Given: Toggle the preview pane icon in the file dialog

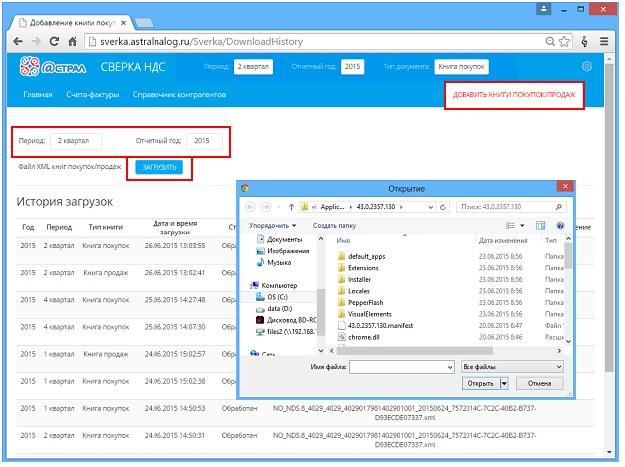Looking at the screenshot, I should [541, 226].
